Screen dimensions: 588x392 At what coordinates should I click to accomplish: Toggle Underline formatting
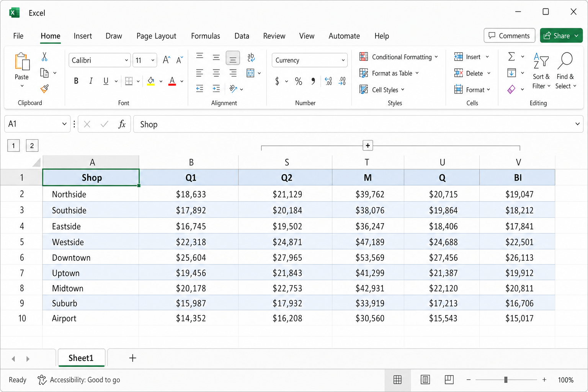pos(106,81)
